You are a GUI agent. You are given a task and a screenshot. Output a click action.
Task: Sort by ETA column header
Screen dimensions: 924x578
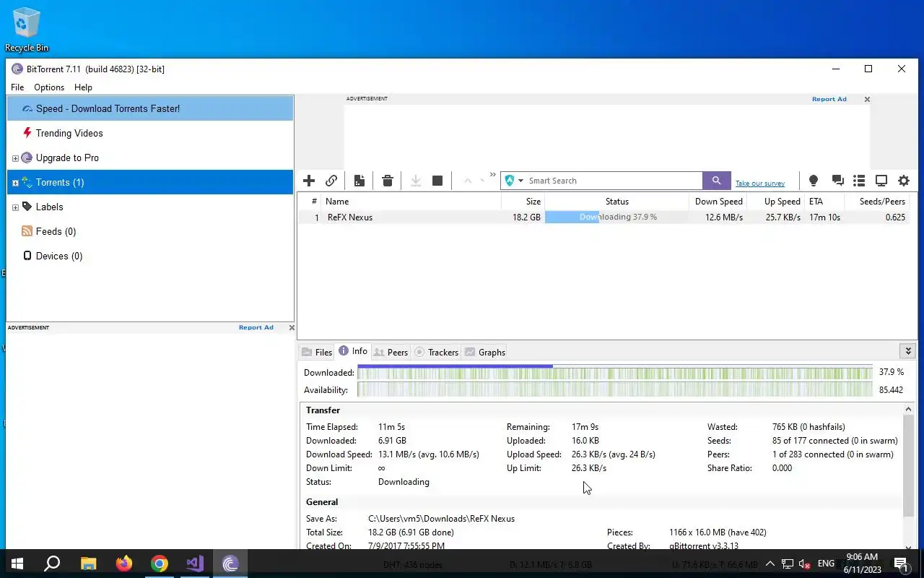(x=826, y=202)
